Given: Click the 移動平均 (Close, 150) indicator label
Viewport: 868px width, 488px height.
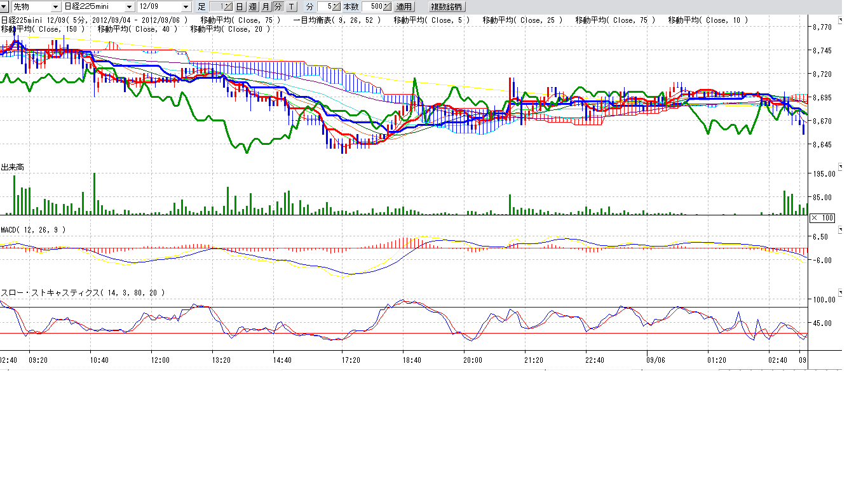Looking at the screenshot, I should pyautogui.click(x=43, y=29).
